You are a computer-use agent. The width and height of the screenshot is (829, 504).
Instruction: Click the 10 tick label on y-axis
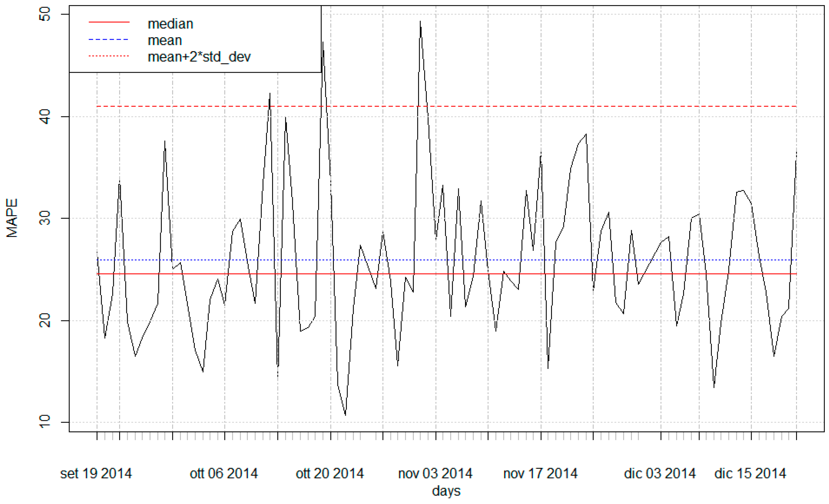[45, 422]
